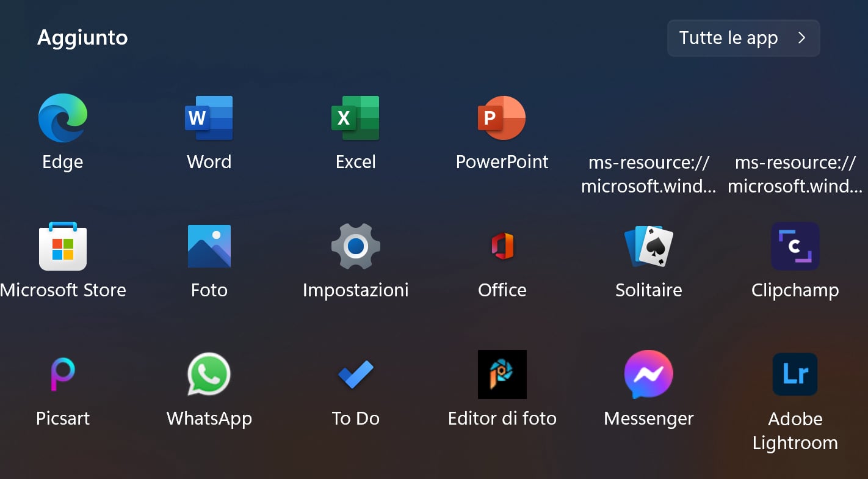Click the Tutte le app button

(x=743, y=38)
